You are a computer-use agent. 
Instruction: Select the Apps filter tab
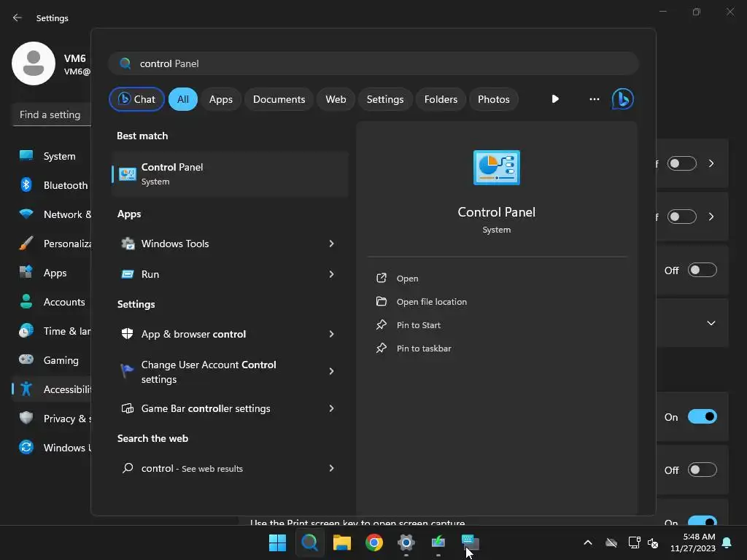coord(220,99)
